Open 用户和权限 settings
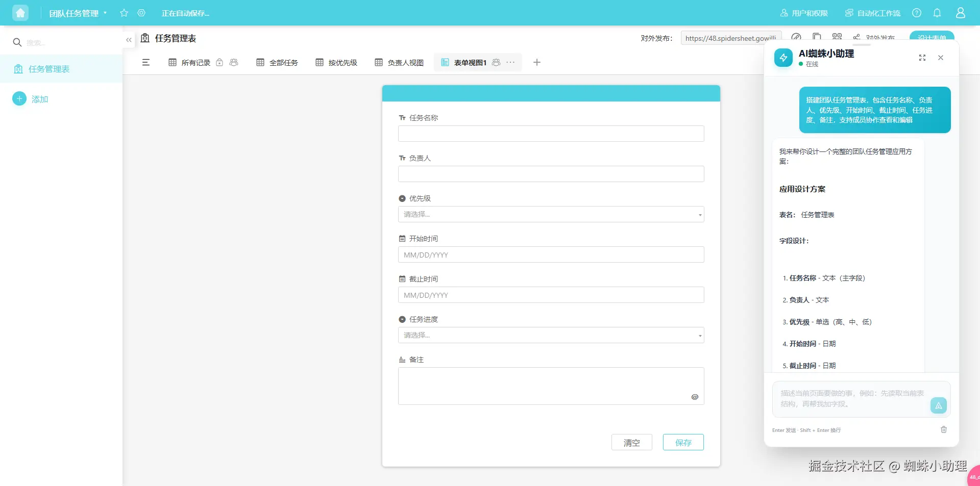The width and height of the screenshot is (980, 486). click(804, 13)
